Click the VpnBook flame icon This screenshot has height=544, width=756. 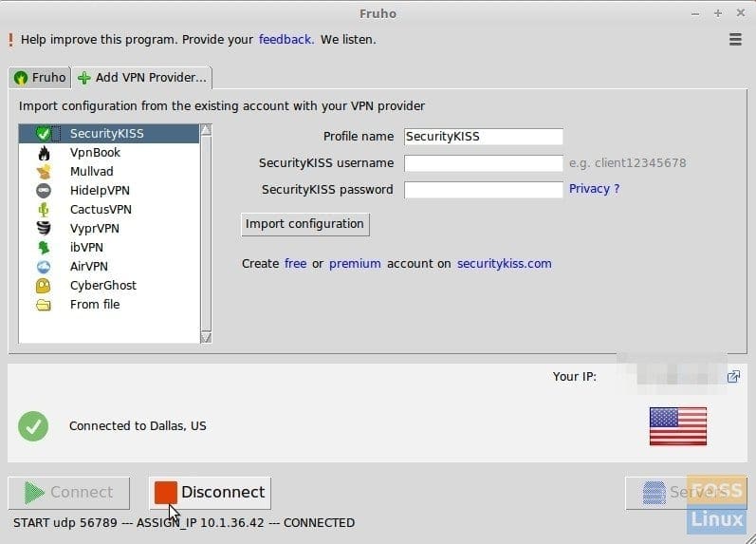44,153
